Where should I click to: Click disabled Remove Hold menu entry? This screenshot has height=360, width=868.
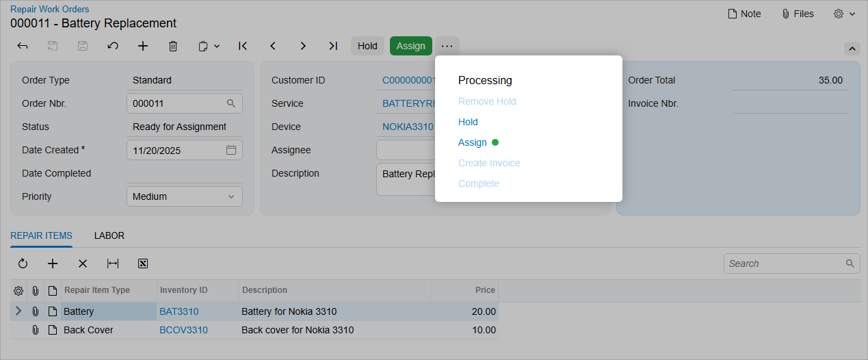click(x=487, y=101)
